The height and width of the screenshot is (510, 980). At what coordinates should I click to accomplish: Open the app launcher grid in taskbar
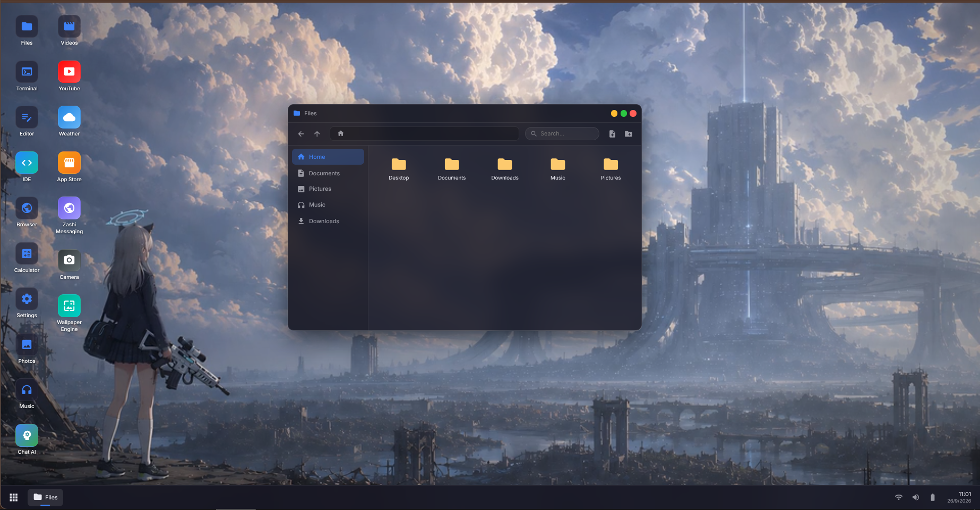point(14,497)
